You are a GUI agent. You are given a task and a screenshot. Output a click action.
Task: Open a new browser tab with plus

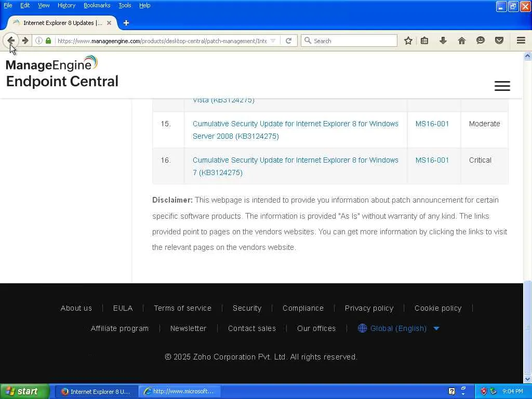point(126,23)
